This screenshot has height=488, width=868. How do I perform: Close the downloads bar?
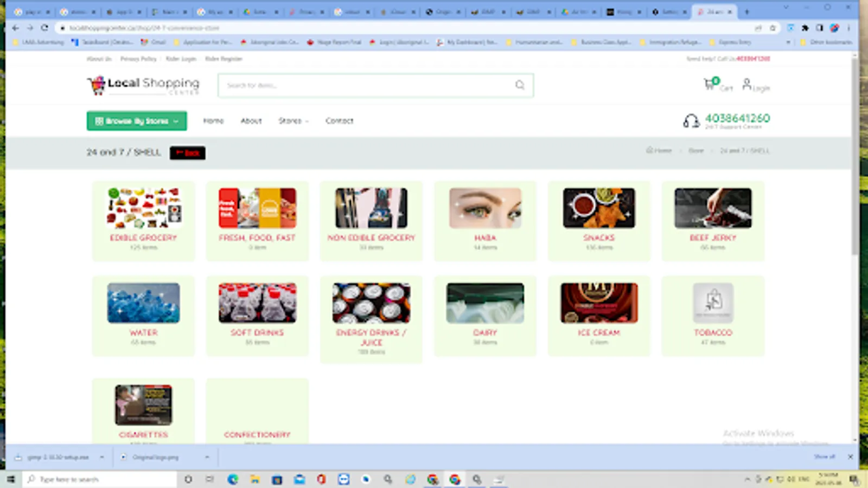(x=850, y=457)
